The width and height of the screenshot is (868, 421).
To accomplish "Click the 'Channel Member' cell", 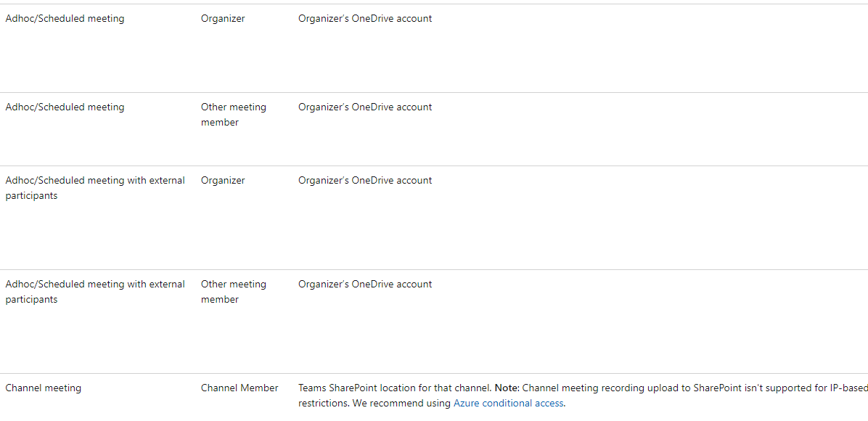I will click(x=239, y=388).
